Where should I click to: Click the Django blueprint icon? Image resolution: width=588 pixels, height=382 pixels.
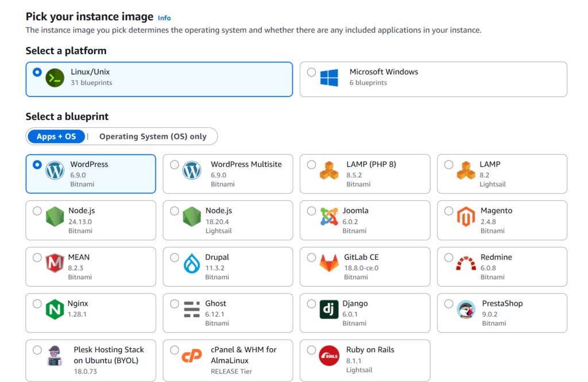(328, 309)
